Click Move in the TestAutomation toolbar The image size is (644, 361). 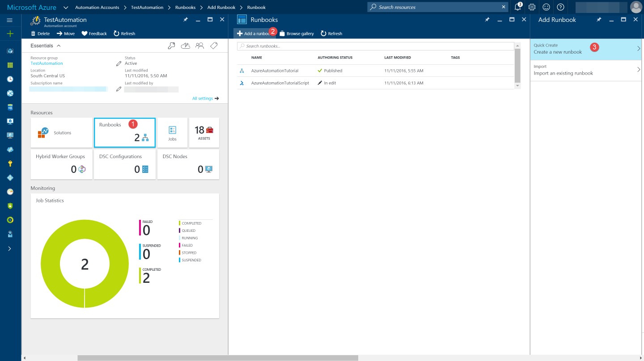pyautogui.click(x=66, y=34)
